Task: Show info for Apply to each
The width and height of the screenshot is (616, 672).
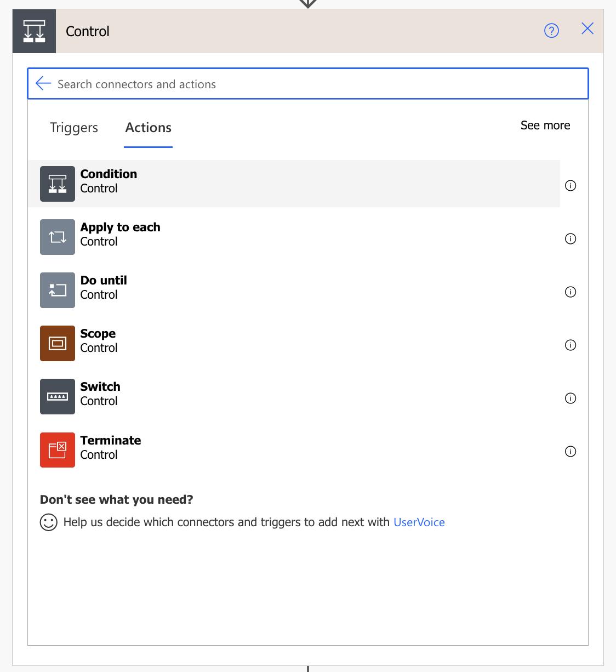Action: click(571, 238)
